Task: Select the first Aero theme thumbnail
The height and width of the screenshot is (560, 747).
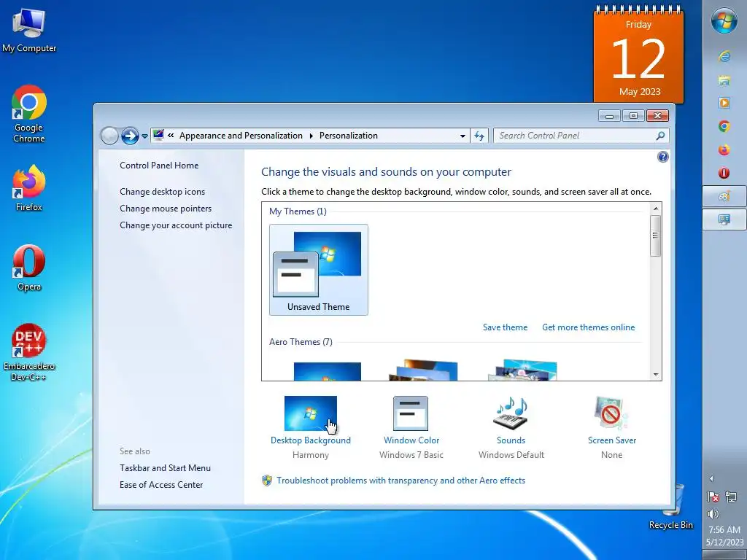Action: [x=328, y=371]
